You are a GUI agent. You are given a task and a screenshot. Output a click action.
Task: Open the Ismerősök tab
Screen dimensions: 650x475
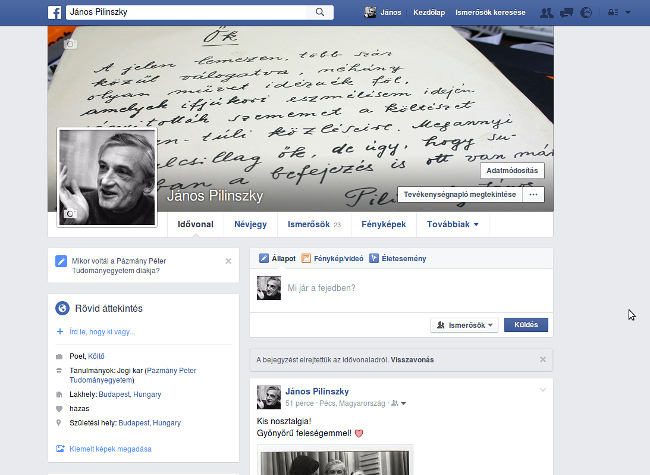coord(314,224)
